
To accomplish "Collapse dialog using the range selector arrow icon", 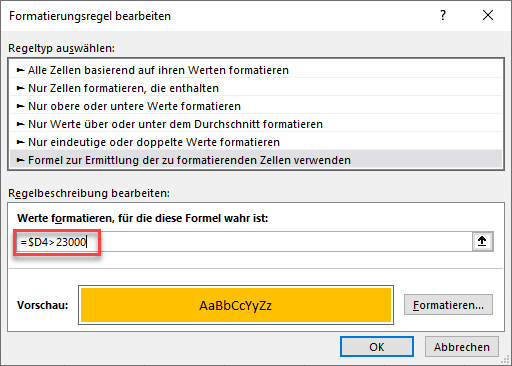I will (482, 242).
